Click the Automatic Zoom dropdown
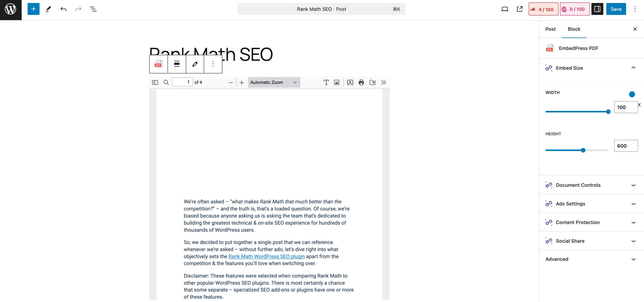 (273, 82)
